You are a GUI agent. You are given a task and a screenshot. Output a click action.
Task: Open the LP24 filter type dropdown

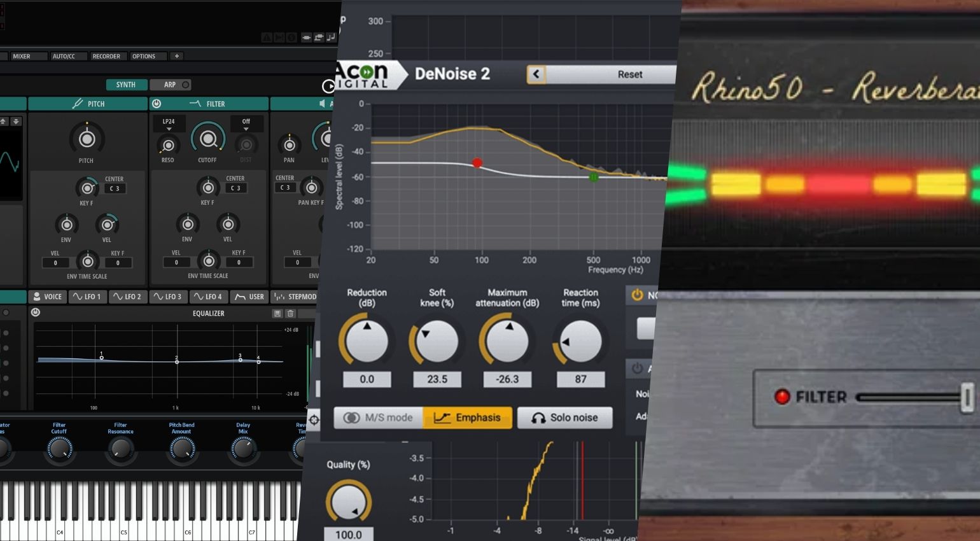(169, 124)
